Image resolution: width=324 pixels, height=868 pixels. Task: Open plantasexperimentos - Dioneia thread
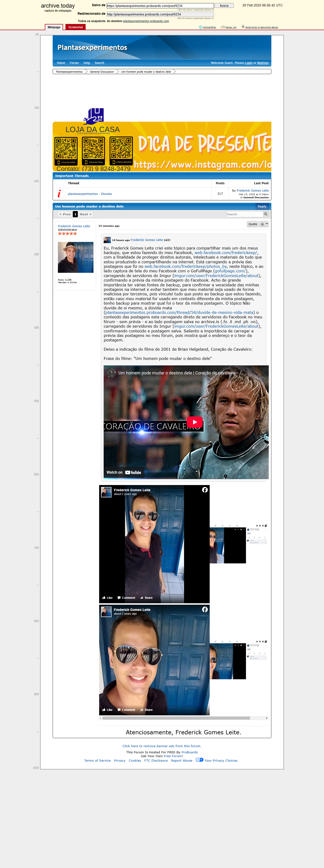90,194
